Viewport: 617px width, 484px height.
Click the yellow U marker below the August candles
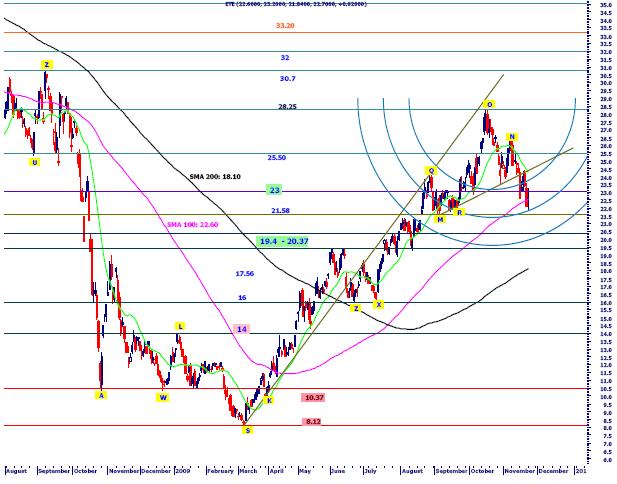[34, 162]
